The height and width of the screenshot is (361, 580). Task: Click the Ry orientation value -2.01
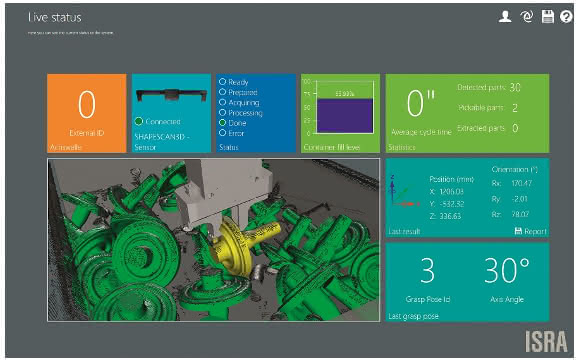pos(520,199)
